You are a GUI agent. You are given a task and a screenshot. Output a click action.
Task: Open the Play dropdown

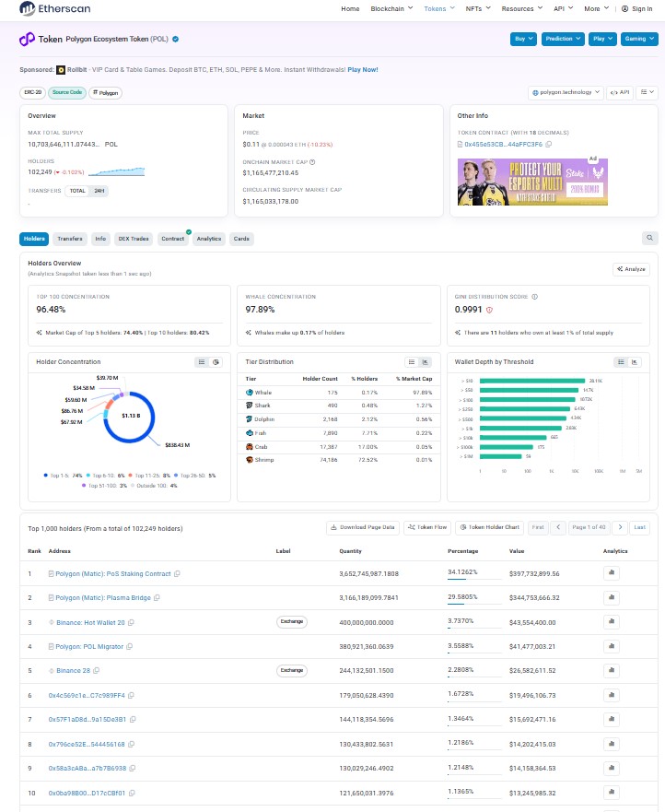click(602, 39)
